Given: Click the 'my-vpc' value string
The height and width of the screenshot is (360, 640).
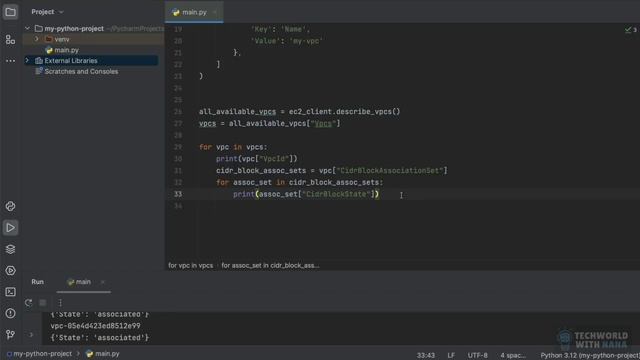Looking at the screenshot, I should click(x=306, y=41).
